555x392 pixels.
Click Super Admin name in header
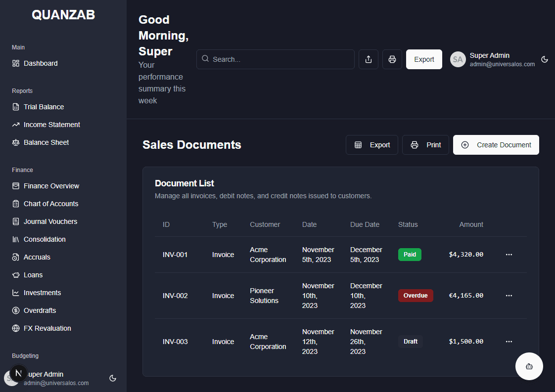tap(490, 55)
